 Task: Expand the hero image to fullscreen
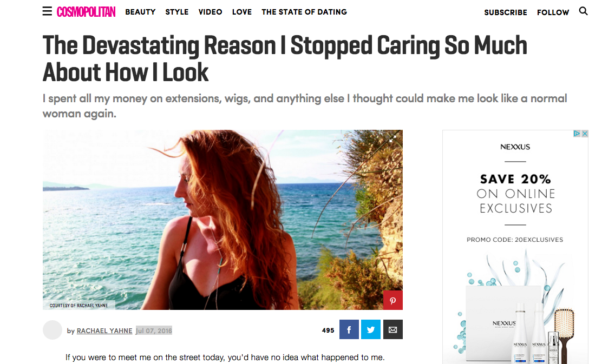point(392,139)
